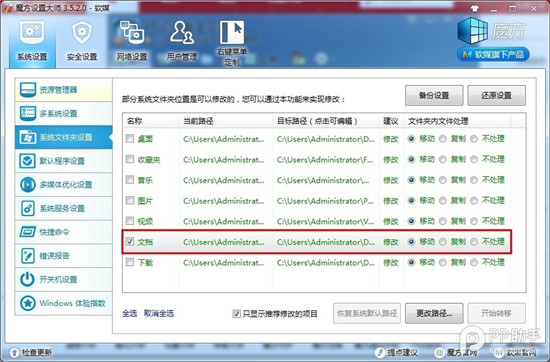The height and width of the screenshot is (362, 550).
Task: Select 多系统设置 in the sidebar
Action: [63, 114]
